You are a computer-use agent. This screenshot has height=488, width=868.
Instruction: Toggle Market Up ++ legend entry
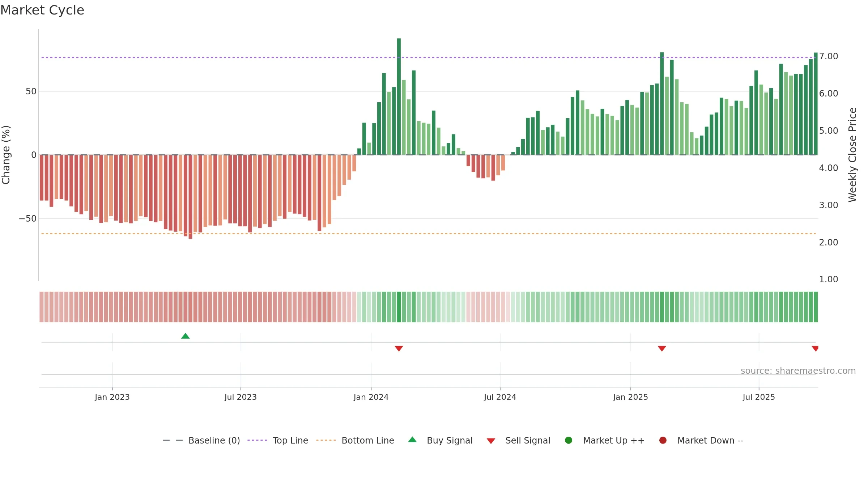(605, 440)
